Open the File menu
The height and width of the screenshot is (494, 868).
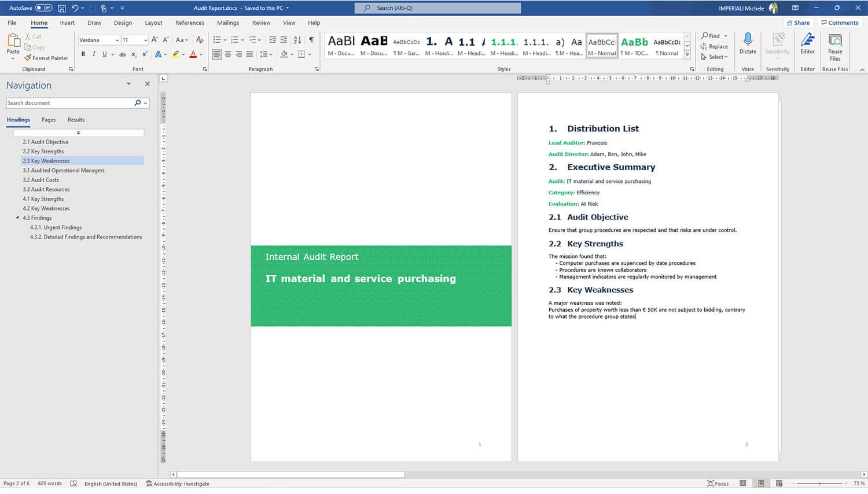[12, 23]
